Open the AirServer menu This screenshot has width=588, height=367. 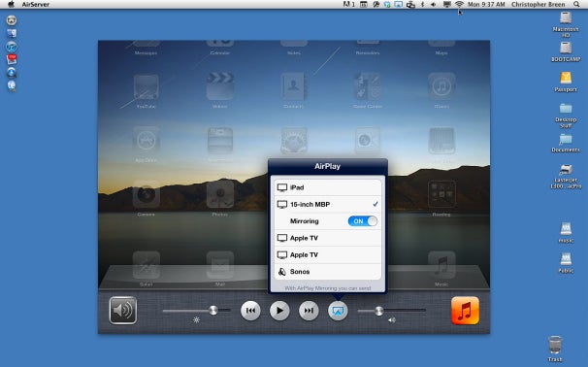[36, 5]
